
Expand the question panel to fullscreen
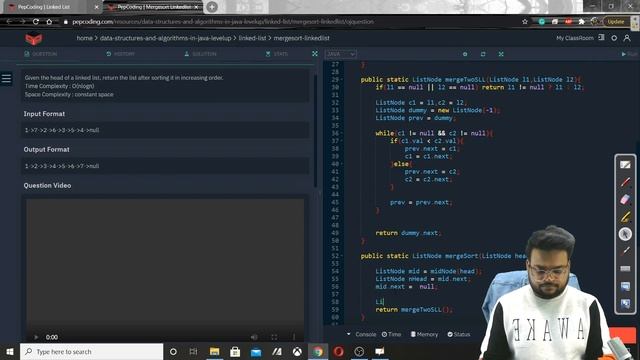point(315,54)
